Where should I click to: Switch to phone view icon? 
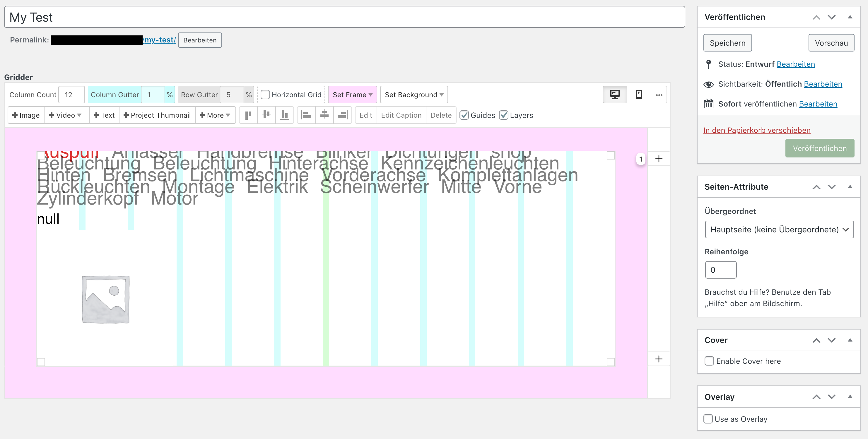pyautogui.click(x=638, y=95)
